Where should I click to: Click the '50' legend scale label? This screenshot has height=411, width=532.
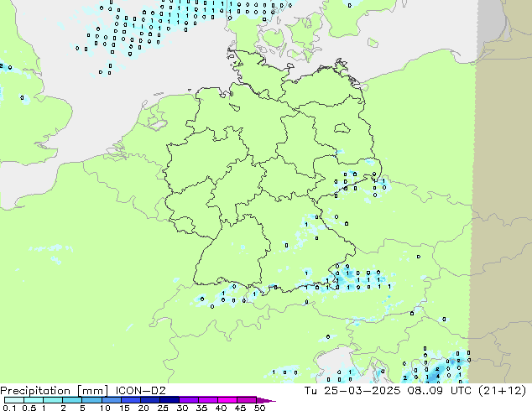click(x=259, y=408)
